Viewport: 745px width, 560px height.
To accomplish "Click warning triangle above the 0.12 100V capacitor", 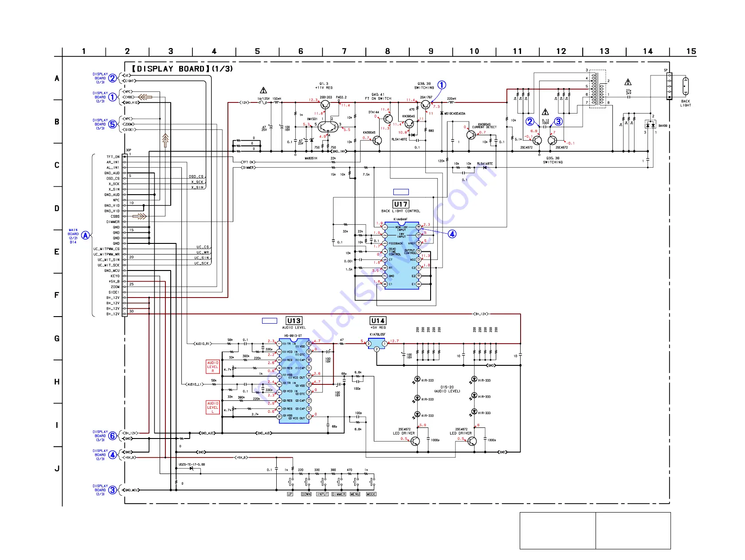I will [545, 112].
